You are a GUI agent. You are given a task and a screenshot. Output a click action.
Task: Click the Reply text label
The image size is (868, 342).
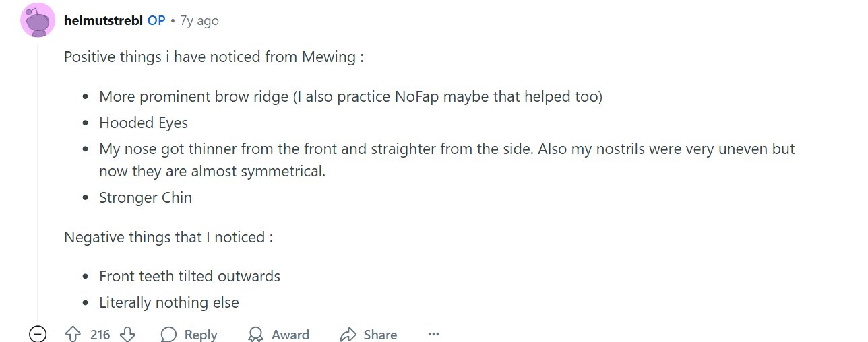coord(201,335)
